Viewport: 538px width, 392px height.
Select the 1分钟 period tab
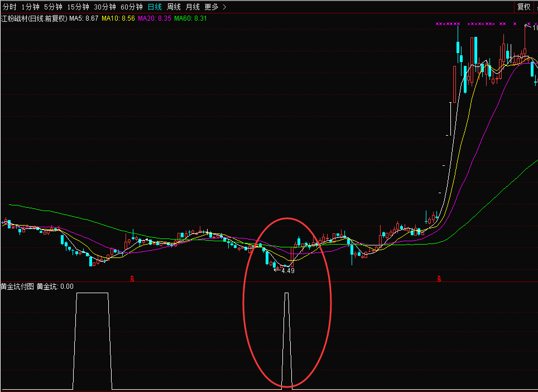click(30, 7)
